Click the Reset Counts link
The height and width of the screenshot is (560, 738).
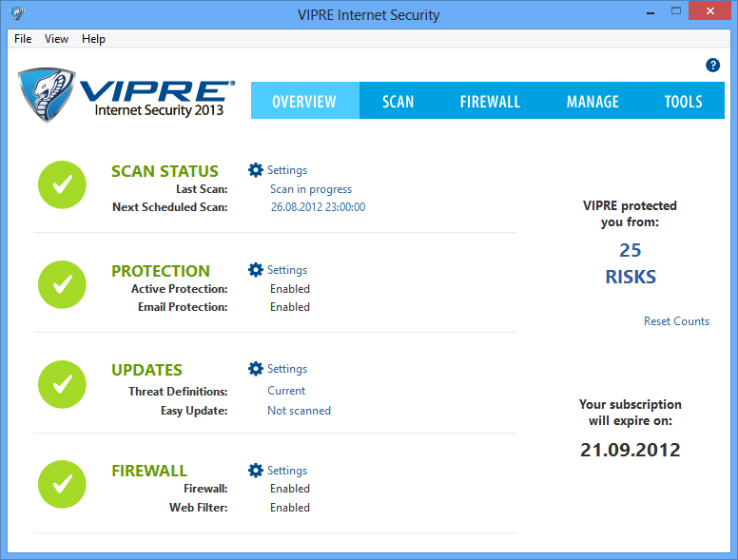(x=676, y=321)
